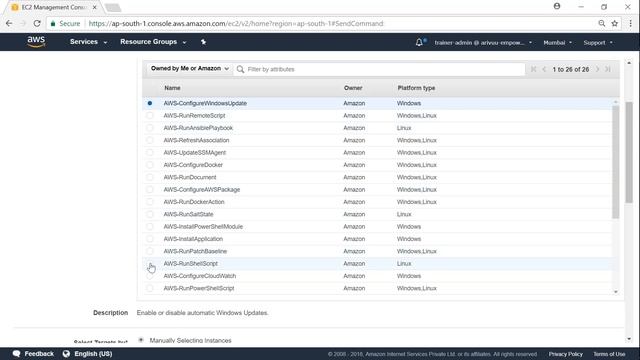Click the Feedback button
The height and width of the screenshot is (360, 640).
pos(33,353)
